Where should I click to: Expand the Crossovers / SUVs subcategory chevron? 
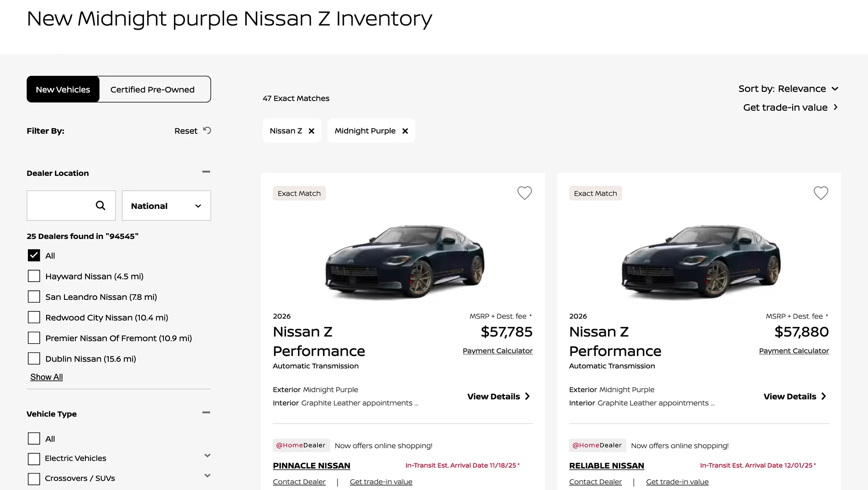pyautogui.click(x=207, y=476)
